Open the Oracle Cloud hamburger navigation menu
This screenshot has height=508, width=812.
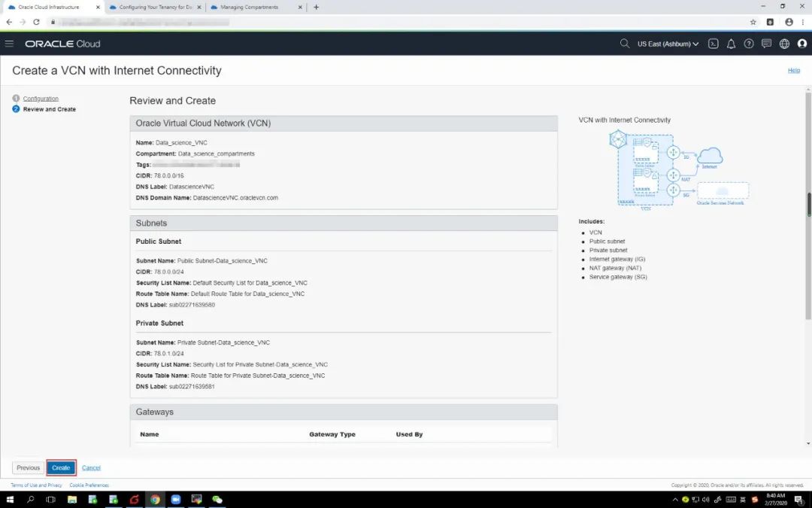[9, 44]
